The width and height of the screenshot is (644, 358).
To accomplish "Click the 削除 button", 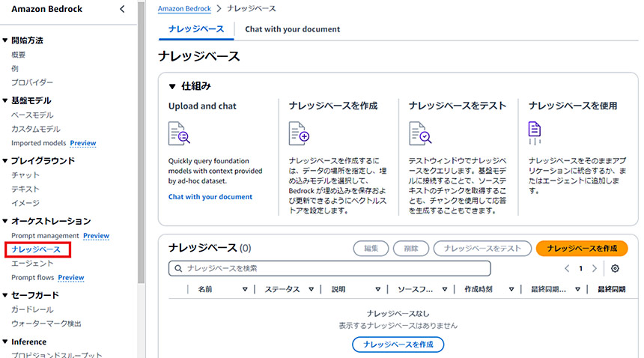I will click(x=411, y=249).
